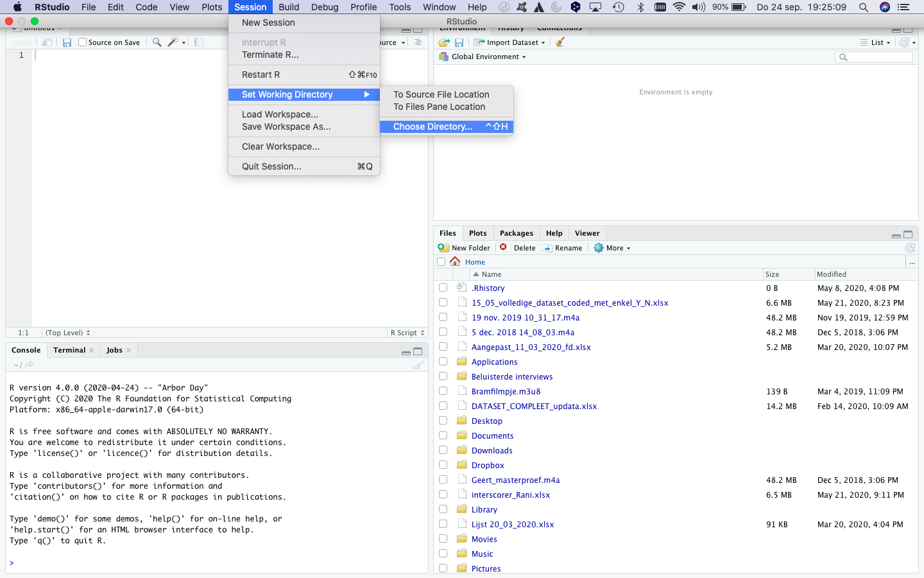Check the box for Applications folder
Screen dimensions: 924x578
pyautogui.click(x=443, y=362)
